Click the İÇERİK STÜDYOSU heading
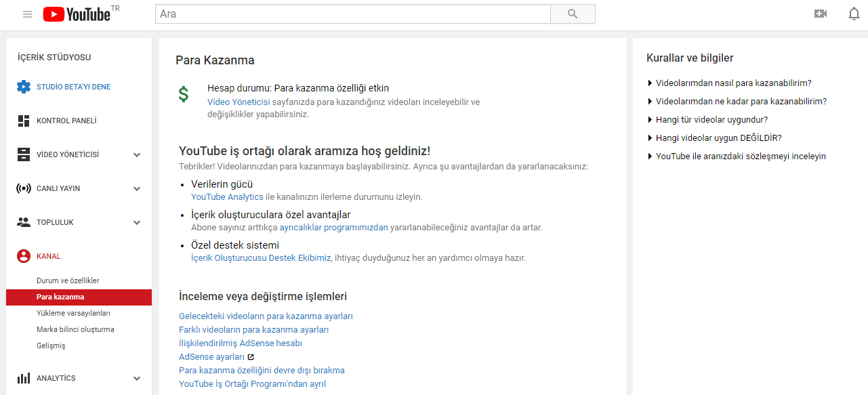Viewport: 868px width, 395px height. [x=54, y=58]
